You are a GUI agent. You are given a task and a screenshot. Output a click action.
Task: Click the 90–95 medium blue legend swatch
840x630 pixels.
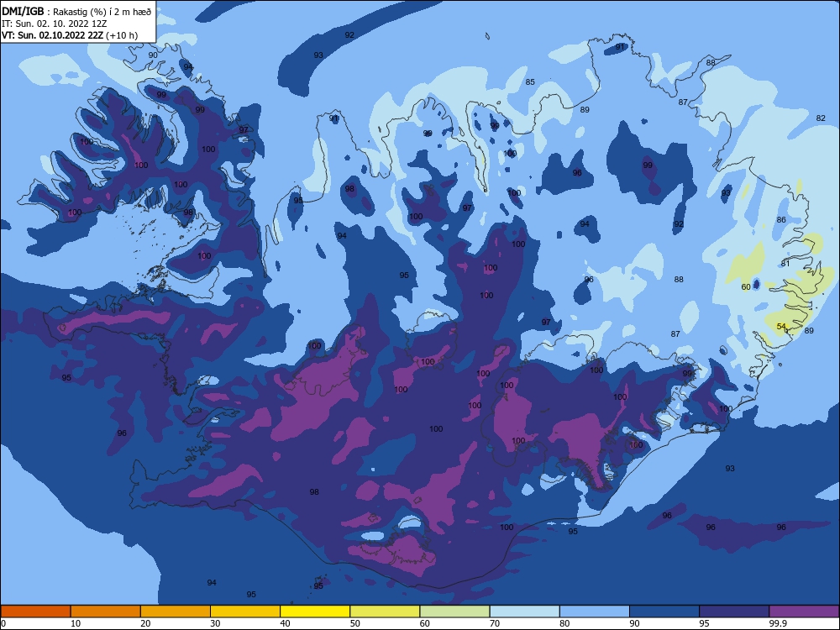tap(664, 612)
